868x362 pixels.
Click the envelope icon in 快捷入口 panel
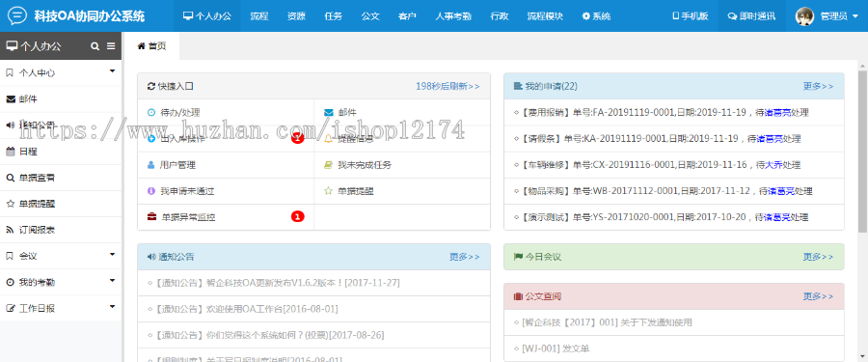pyautogui.click(x=328, y=113)
